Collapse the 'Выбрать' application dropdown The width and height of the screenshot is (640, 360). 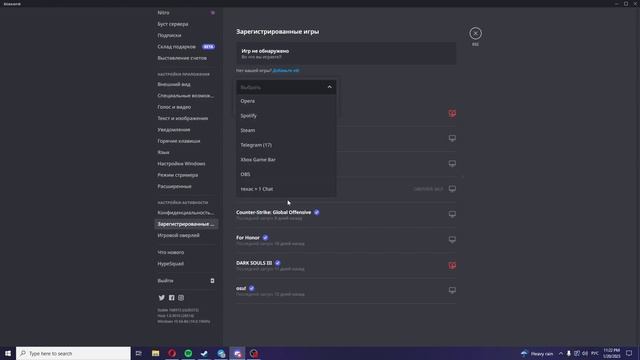286,87
